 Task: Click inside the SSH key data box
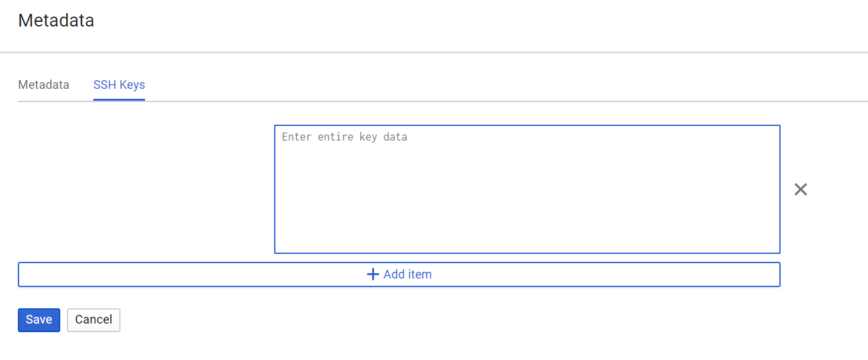click(527, 189)
